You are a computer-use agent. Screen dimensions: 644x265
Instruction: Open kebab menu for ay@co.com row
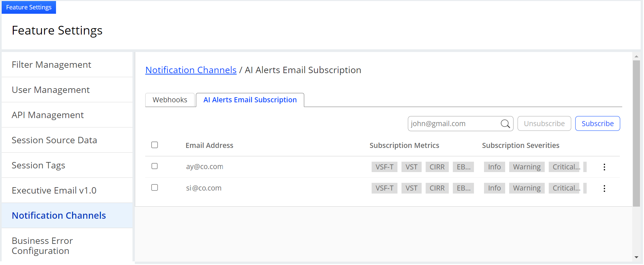[x=604, y=167]
